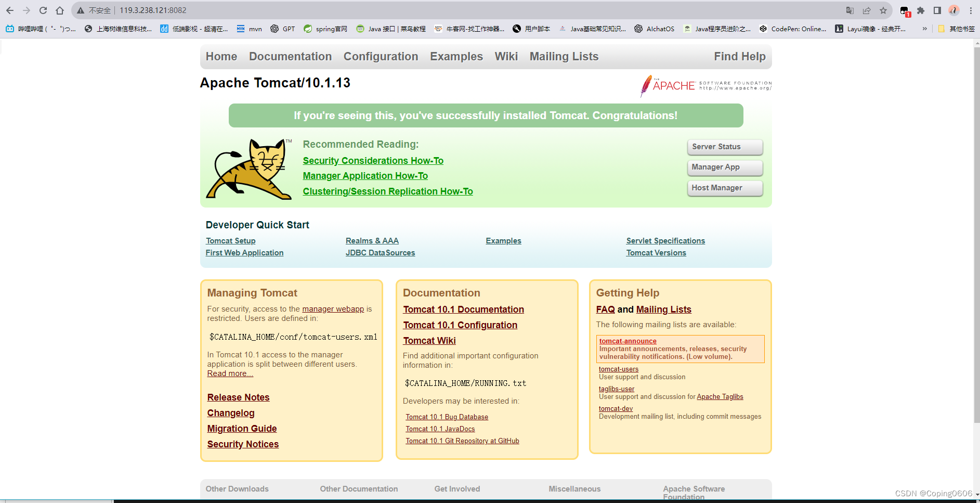The image size is (980, 503).
Task: Click the Tomcat cat mascot image
Action: [249, 169]
